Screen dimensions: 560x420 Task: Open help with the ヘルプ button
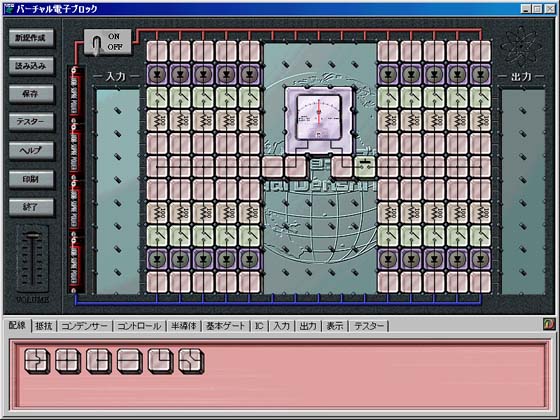coord(31,150)
